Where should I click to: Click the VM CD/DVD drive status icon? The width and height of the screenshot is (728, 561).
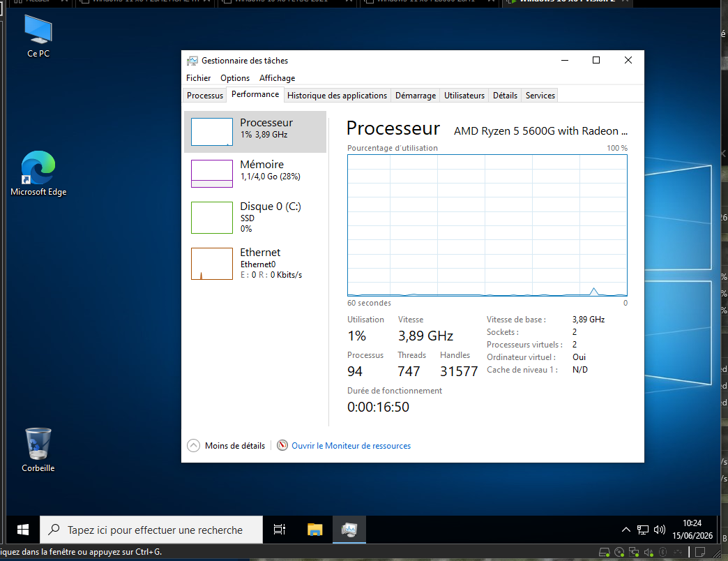pyautogui.click(x=619, y=552)
